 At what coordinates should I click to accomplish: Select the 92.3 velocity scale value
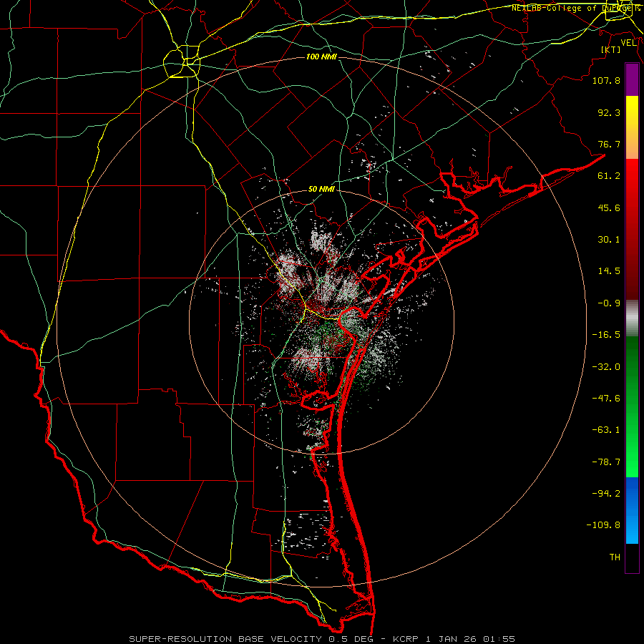point(609,112)
